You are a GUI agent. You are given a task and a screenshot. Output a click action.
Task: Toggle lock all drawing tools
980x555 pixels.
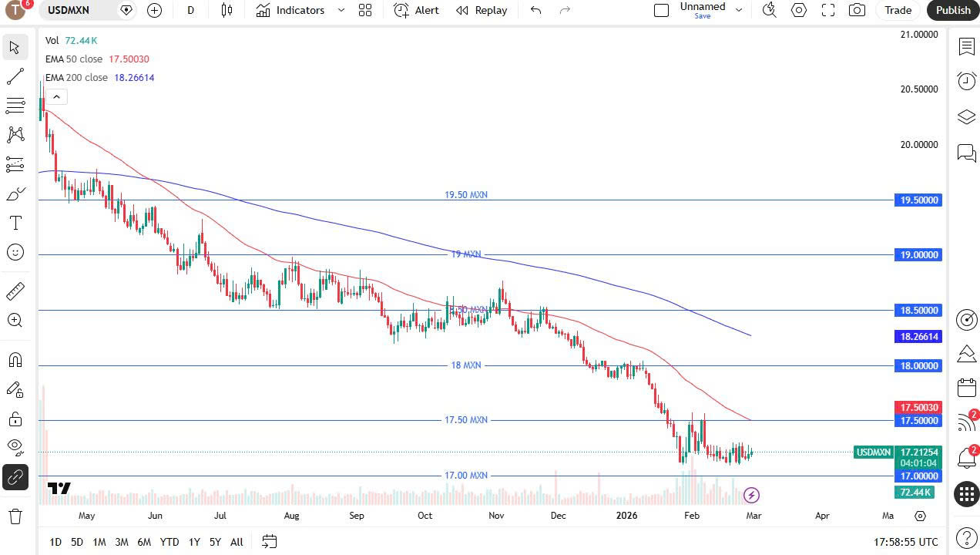(15, 419)
